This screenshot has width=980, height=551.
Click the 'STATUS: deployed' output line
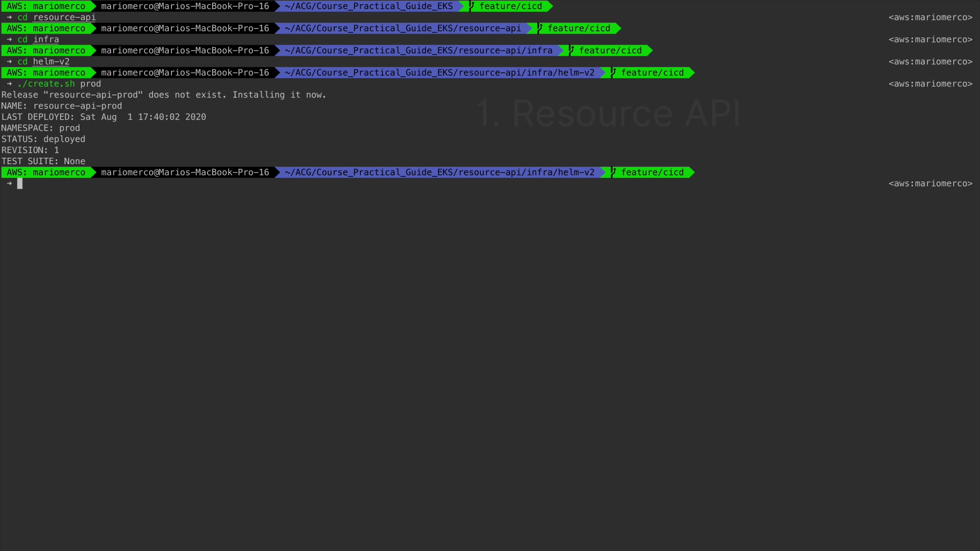click(x=43, y=139)
